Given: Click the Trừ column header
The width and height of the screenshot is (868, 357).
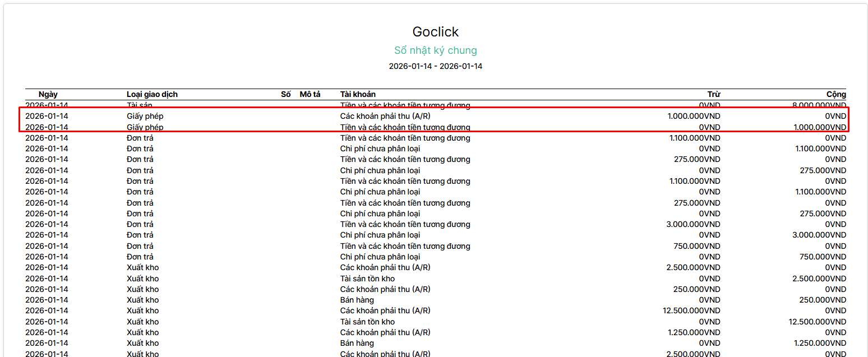Looking at the screenshot, I should [x=713, y=94].
